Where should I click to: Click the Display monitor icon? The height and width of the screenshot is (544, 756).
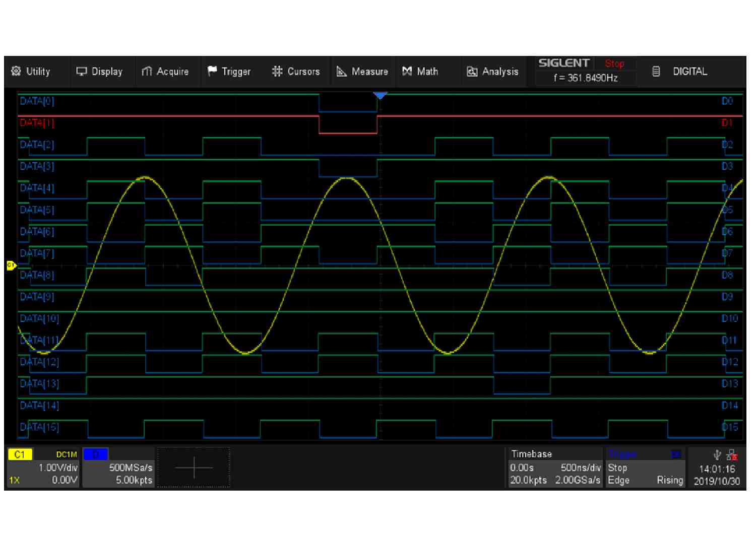81,72
